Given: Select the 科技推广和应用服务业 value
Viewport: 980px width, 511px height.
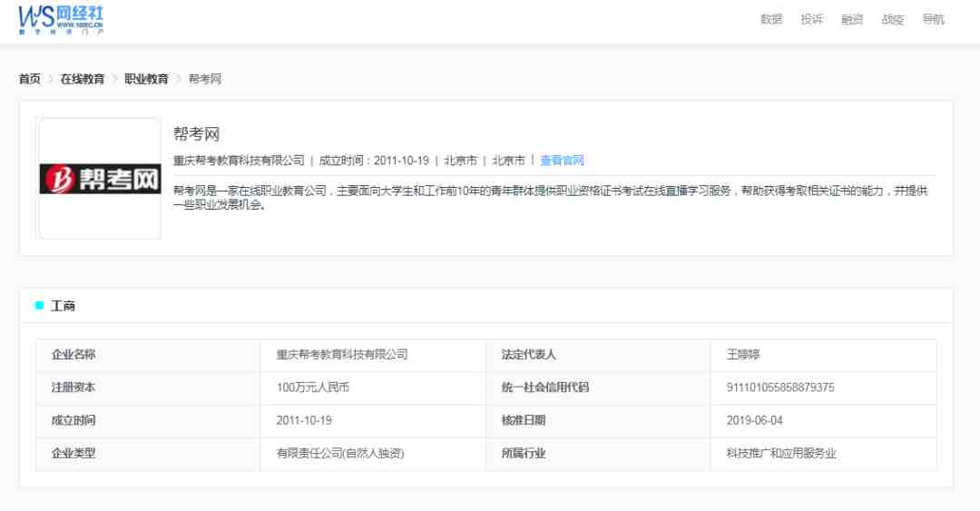Looking at the screenshot, I should click(x=781, y=453).
